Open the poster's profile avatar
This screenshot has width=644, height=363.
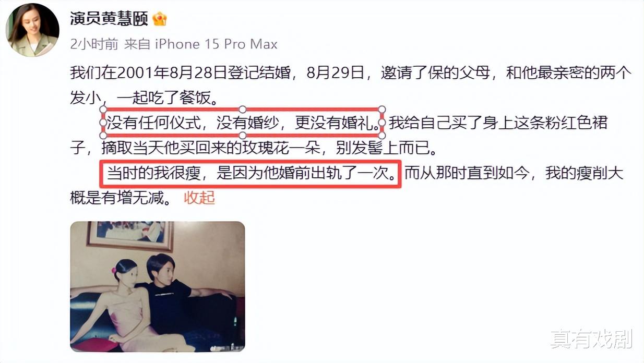pyautogui.click(x=32, y=29)
